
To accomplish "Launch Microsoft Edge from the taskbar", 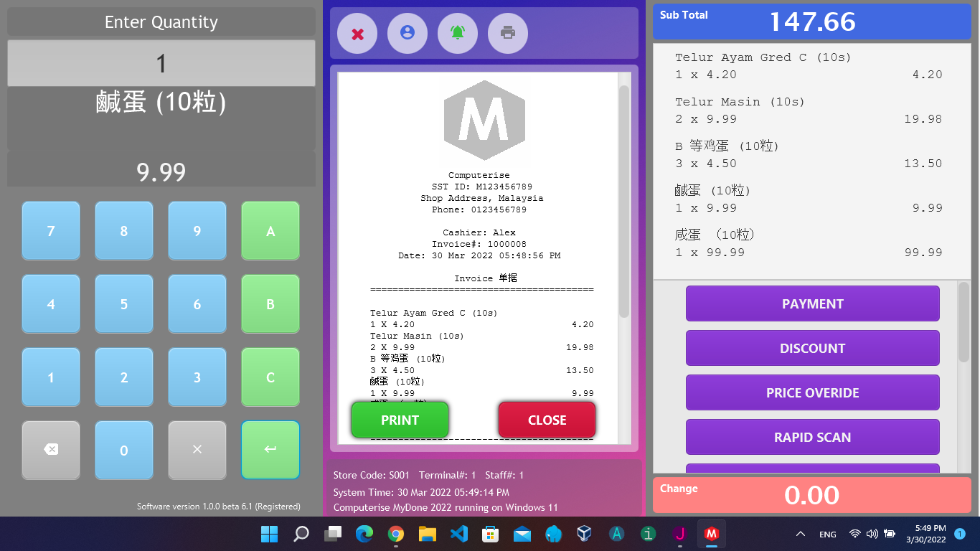I will point(364,534).
